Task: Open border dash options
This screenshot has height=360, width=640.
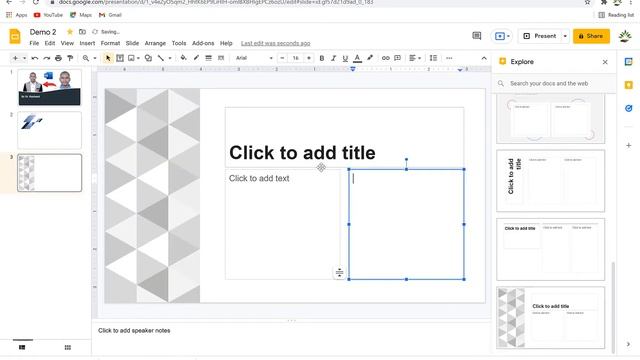Action: [x=221, y=58]
